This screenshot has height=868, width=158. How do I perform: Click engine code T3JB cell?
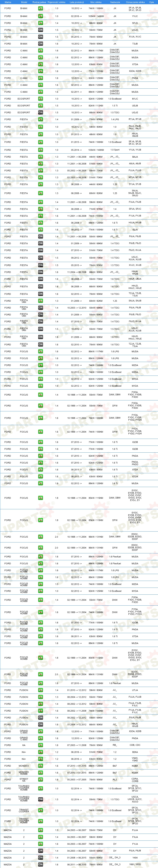coord(135,44)
